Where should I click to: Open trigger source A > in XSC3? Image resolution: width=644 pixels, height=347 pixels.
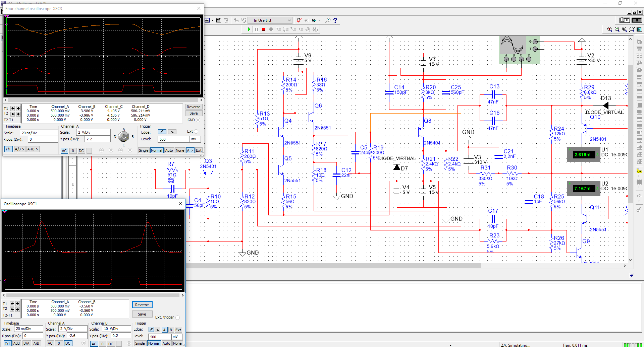coord(190,150)
